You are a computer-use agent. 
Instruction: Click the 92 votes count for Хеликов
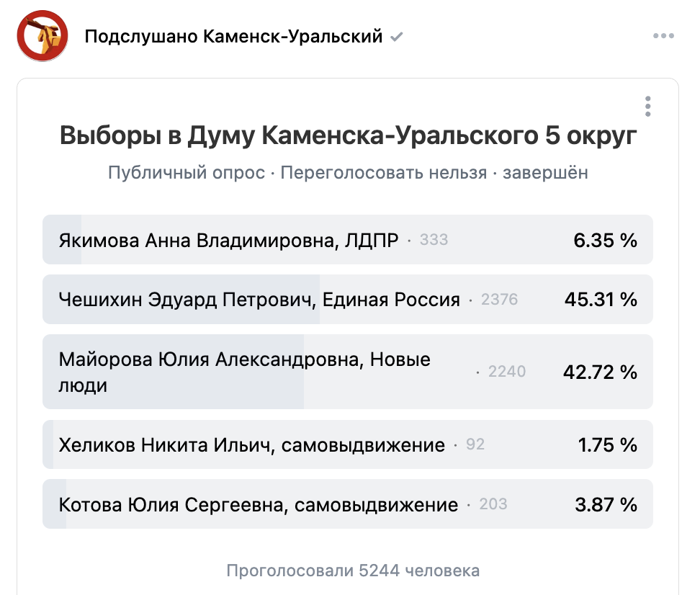(x=475, y=444)
